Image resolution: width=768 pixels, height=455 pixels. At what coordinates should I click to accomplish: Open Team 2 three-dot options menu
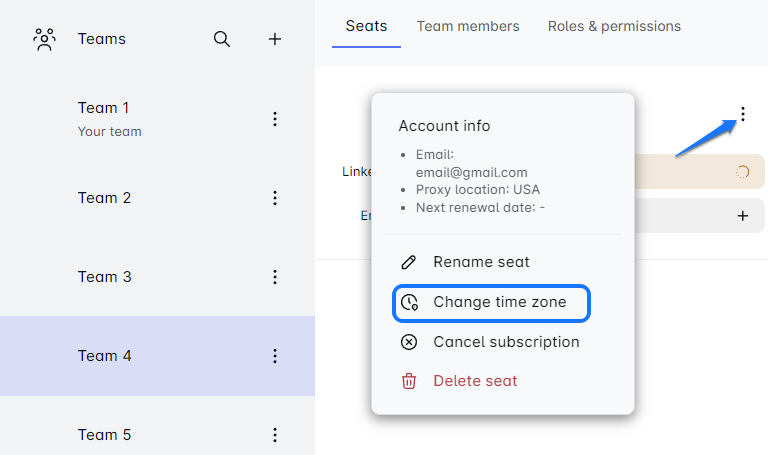point(275,198)
